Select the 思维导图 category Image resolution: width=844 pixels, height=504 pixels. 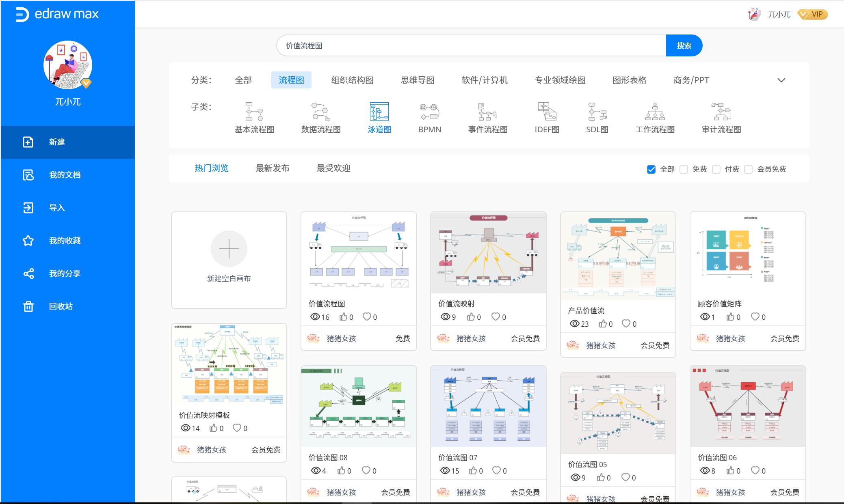click(417, 80)
